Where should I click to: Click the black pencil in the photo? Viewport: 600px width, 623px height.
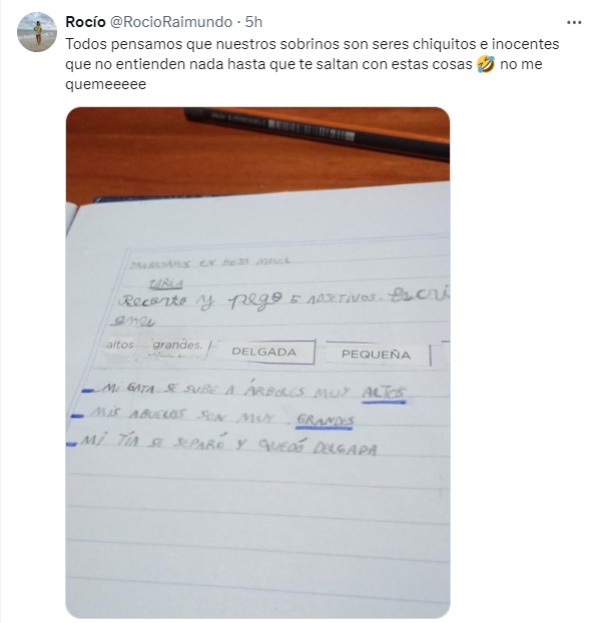[x=317, y=133]
